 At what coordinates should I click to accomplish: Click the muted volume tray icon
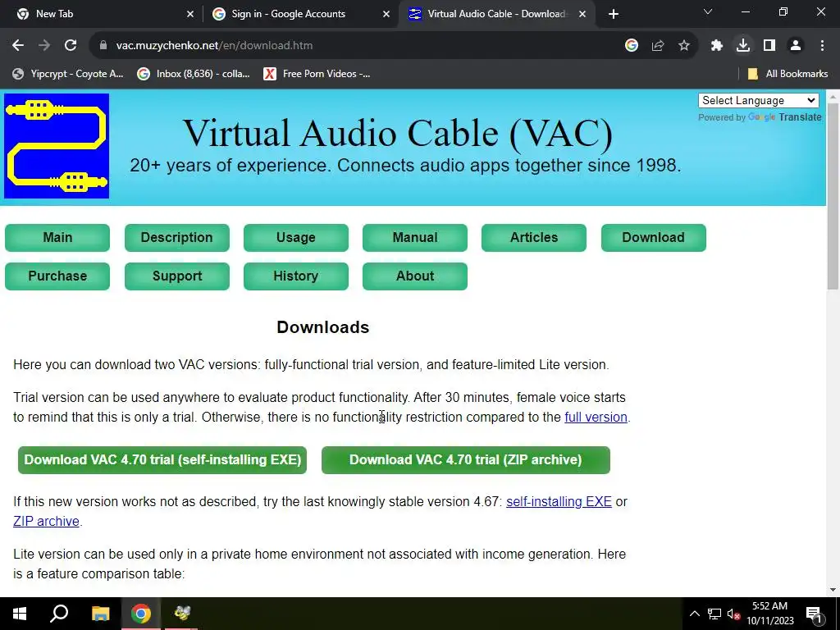point(734,614)
